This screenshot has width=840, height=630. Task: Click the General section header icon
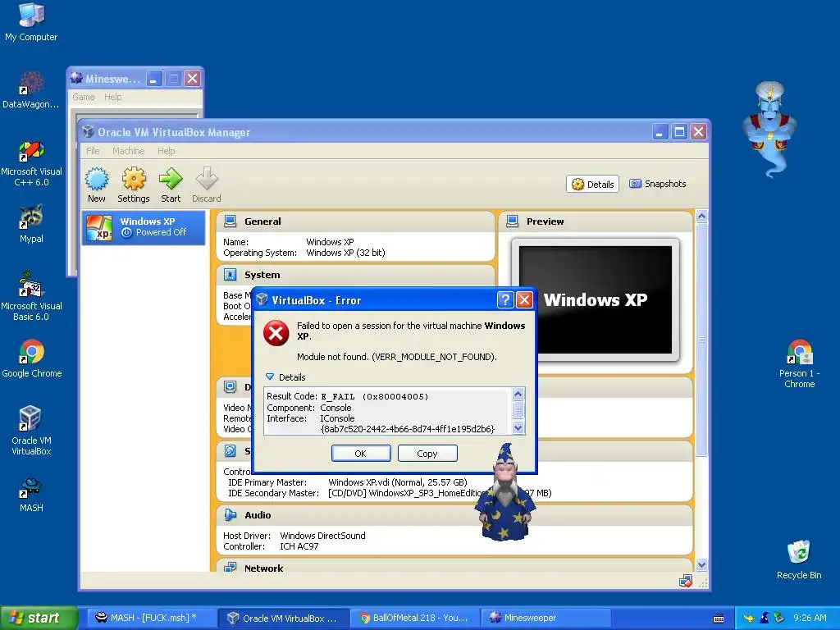pyautogui.click(x=231, y=221)
